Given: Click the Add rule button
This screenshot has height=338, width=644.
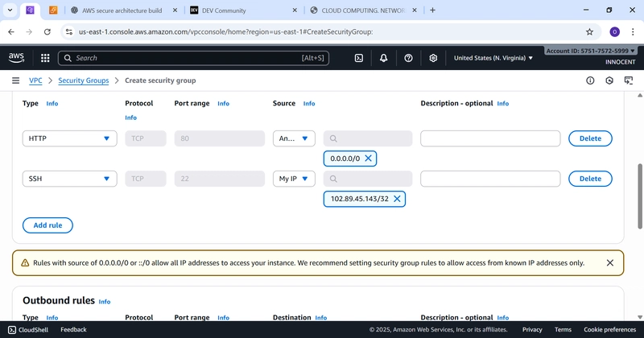Looking at the screenshot, I should point(47,225).
